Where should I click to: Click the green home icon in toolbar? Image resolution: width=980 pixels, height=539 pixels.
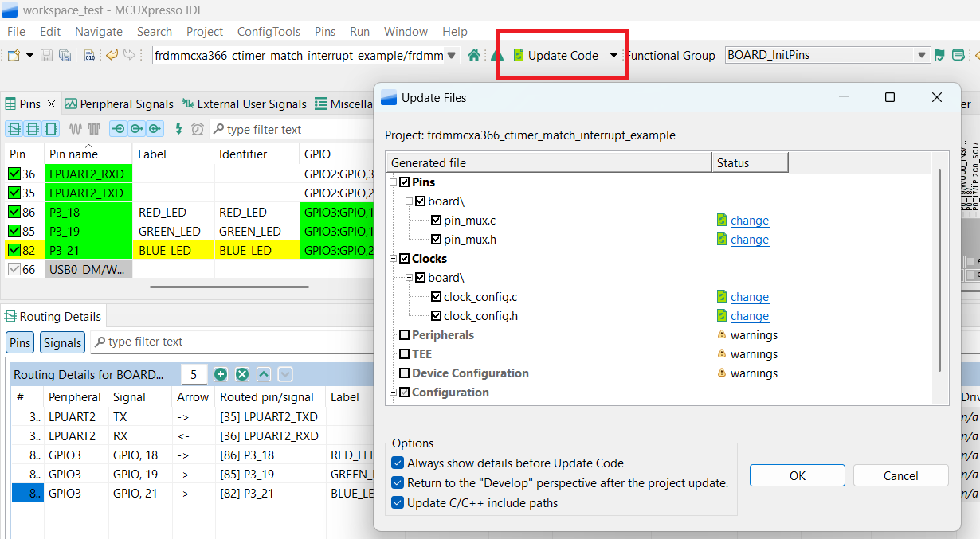click(474, 55)
